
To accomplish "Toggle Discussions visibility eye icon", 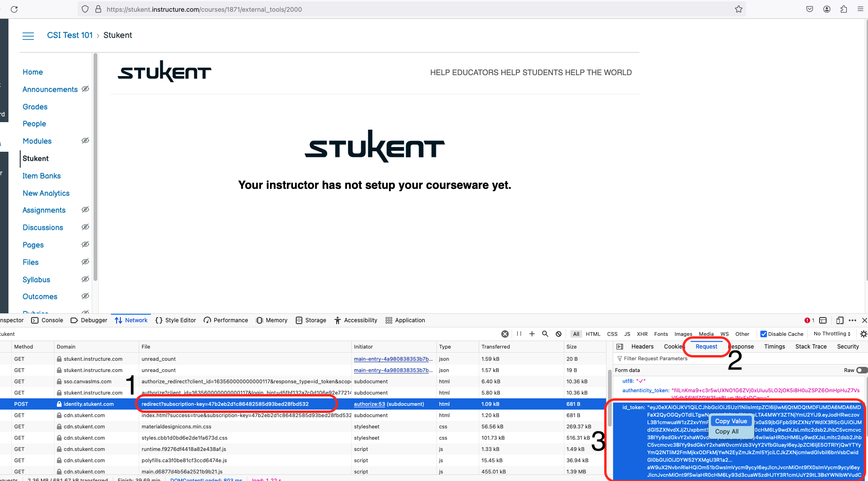I will [x=85, y=227].
